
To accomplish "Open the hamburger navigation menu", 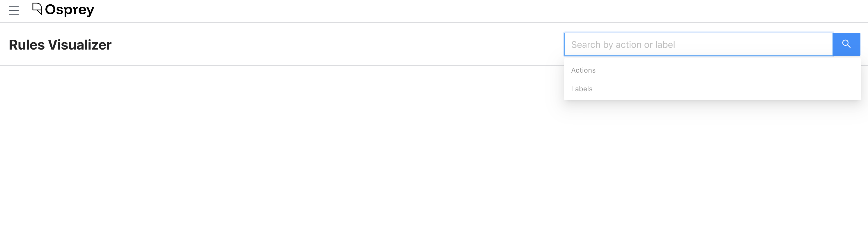I will coord(14,10).
